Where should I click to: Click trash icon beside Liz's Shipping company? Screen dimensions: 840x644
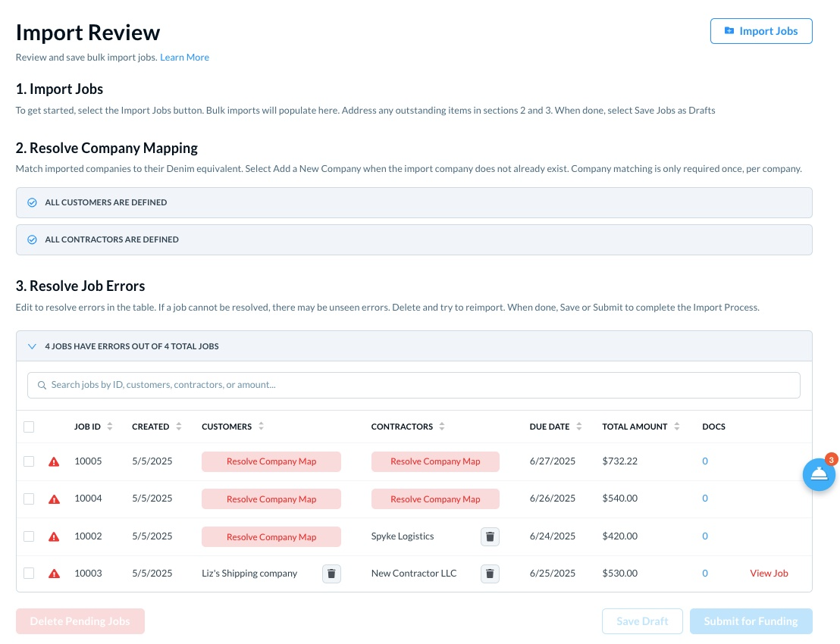point(331,574)
